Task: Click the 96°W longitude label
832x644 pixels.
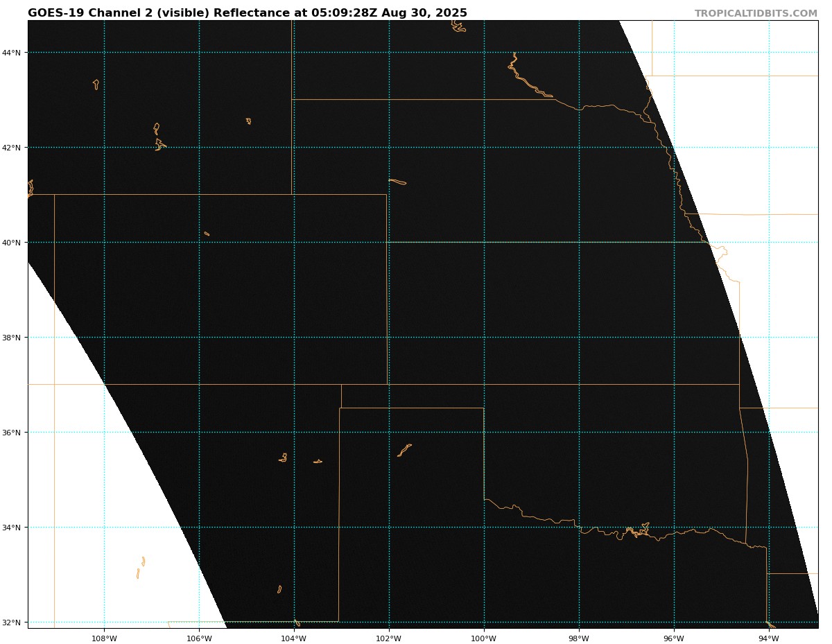Action: (674, 638)
